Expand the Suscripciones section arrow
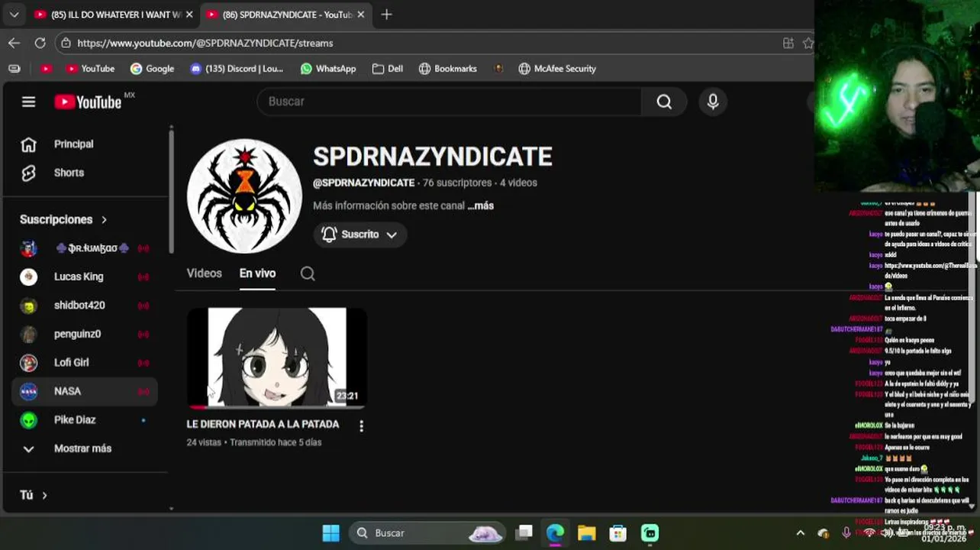 click(104, 220)
